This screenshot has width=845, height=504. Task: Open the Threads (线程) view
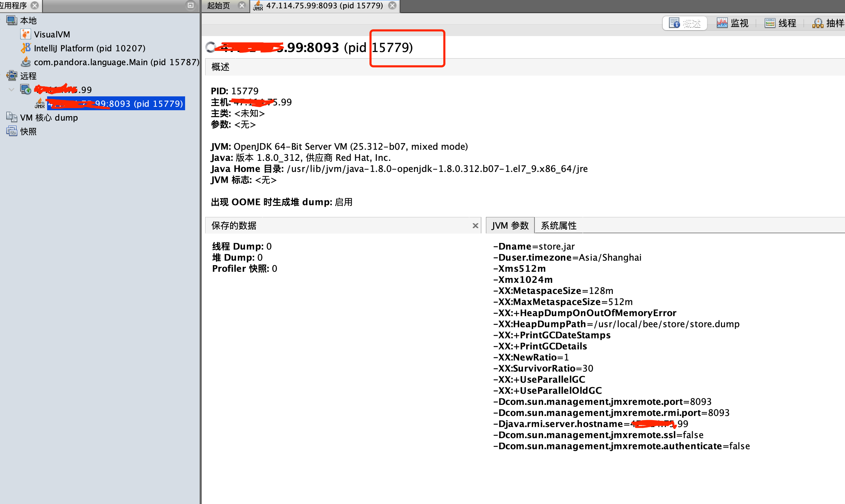click(780, 23)
